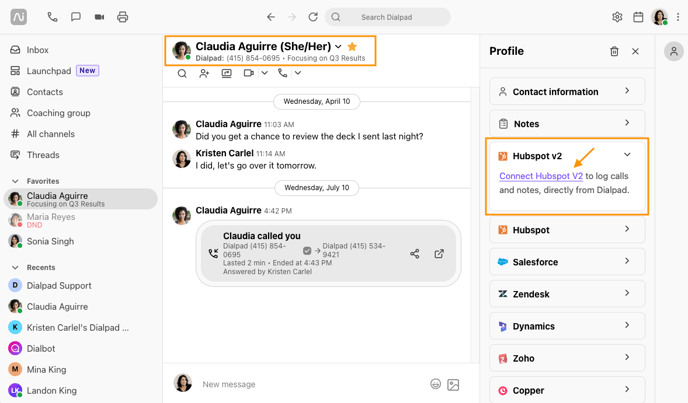This screenshot has width=688, height=403.
Task: Expand Contact information section
Action: [x=567, y=91]
